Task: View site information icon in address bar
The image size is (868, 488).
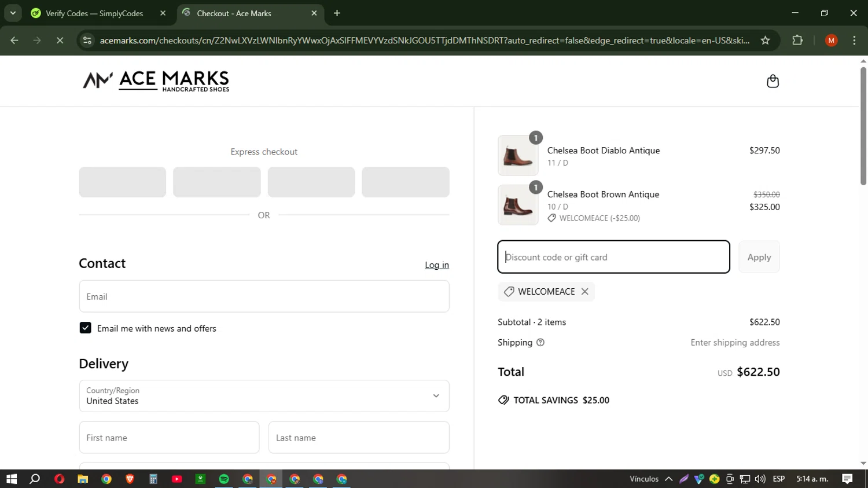Action: [87, 41]
